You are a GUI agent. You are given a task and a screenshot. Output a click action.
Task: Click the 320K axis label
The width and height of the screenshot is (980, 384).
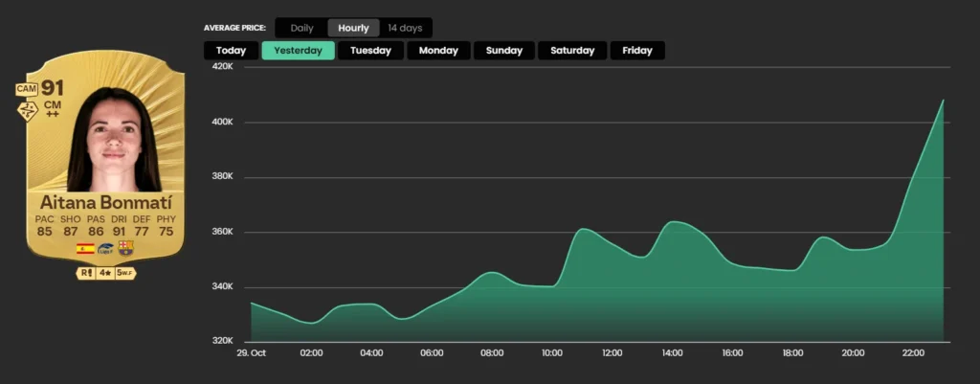[x=222, y=342]
